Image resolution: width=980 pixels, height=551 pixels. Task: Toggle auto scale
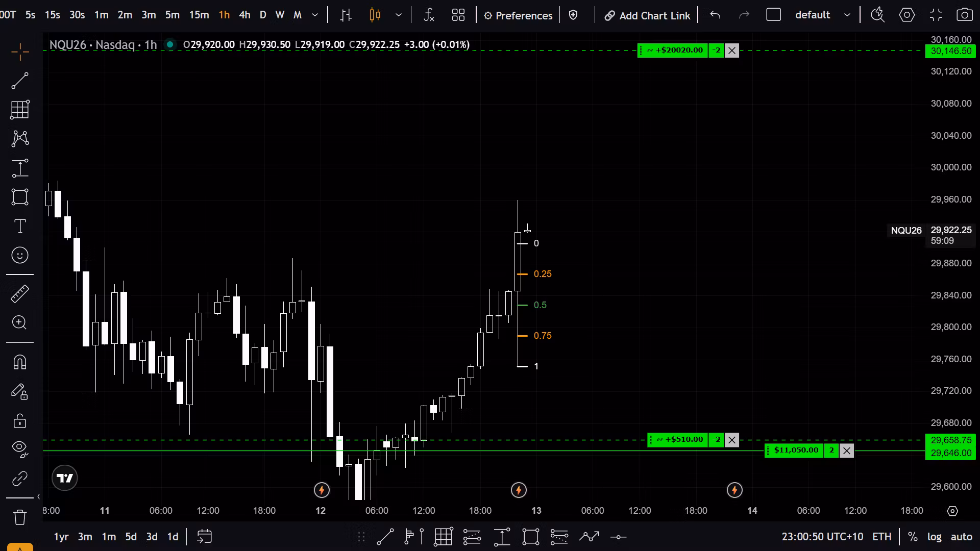click(x=962, y=537)
